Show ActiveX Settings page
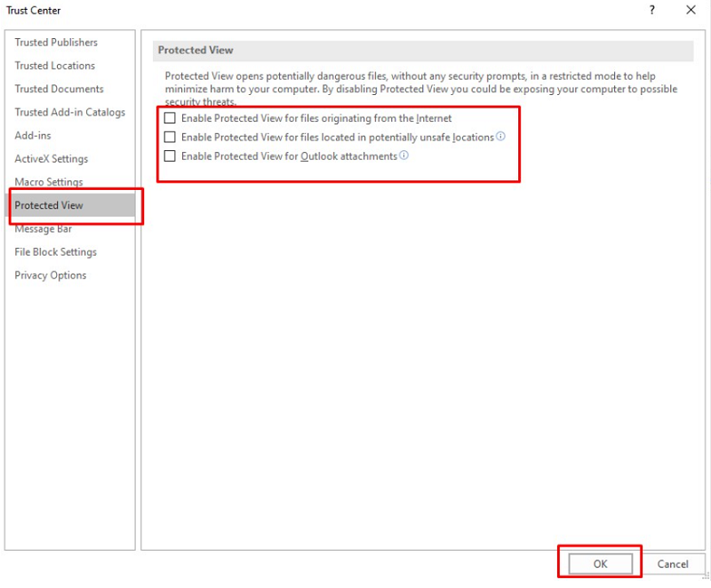This screenshot has width=711, height=588. pos(52,159)
